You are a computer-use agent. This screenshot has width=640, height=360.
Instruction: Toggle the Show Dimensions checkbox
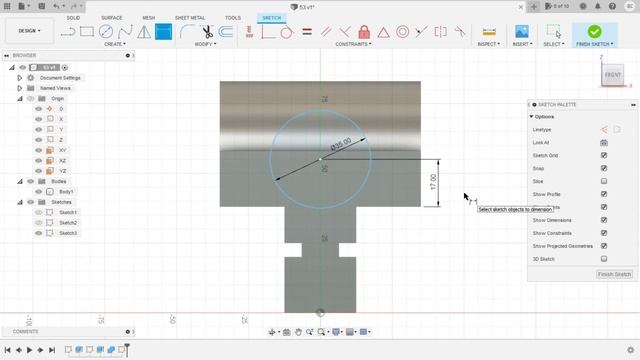(x=604, y=220)
